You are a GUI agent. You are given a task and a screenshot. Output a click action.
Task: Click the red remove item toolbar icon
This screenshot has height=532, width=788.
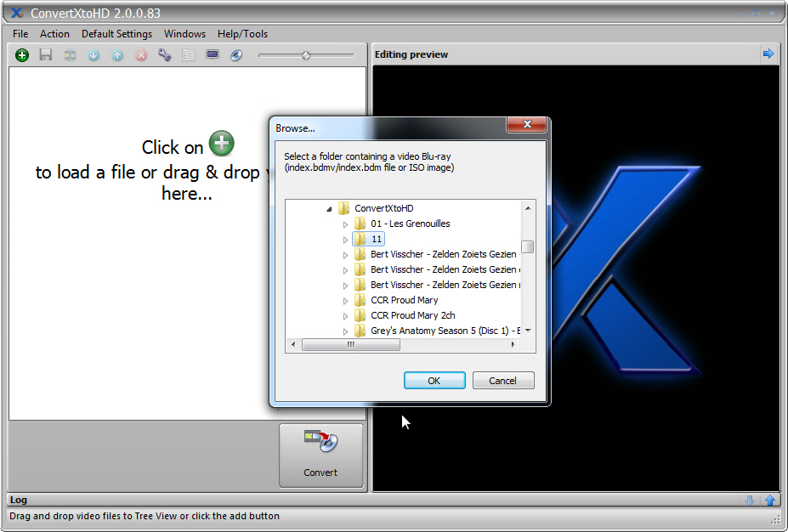(141, 55)
